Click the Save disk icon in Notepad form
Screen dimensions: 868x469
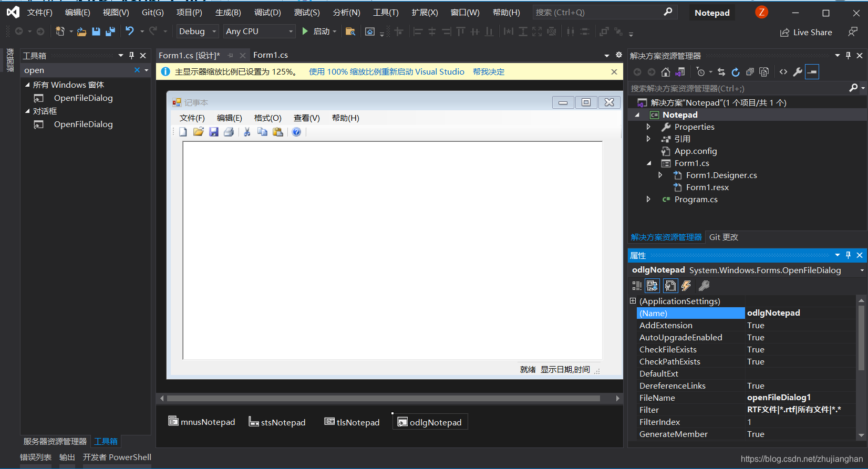[x=213, y=132]
